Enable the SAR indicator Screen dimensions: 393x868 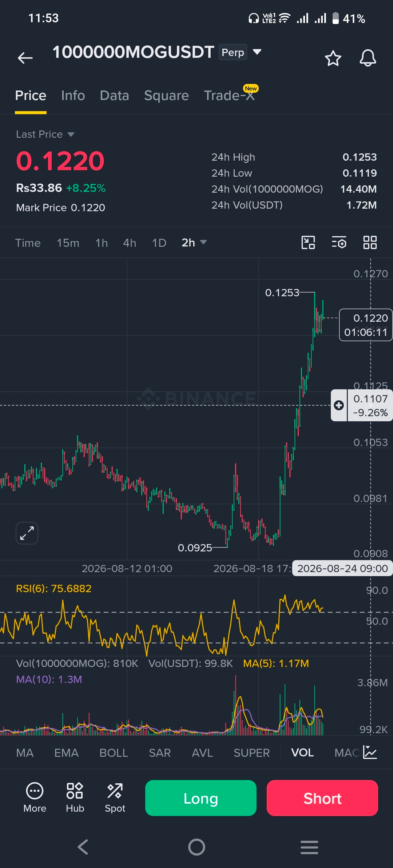click(x=160, y=753)
